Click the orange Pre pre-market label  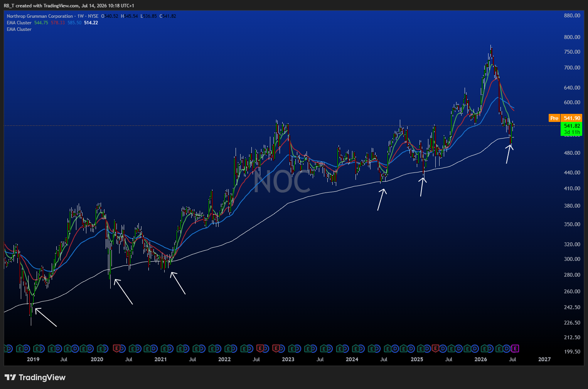point(554,118)
